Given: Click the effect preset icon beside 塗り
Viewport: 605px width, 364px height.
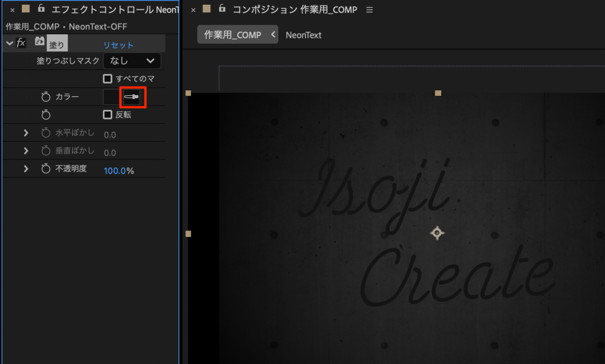Looking at the screenshot, I should [40, 42].
